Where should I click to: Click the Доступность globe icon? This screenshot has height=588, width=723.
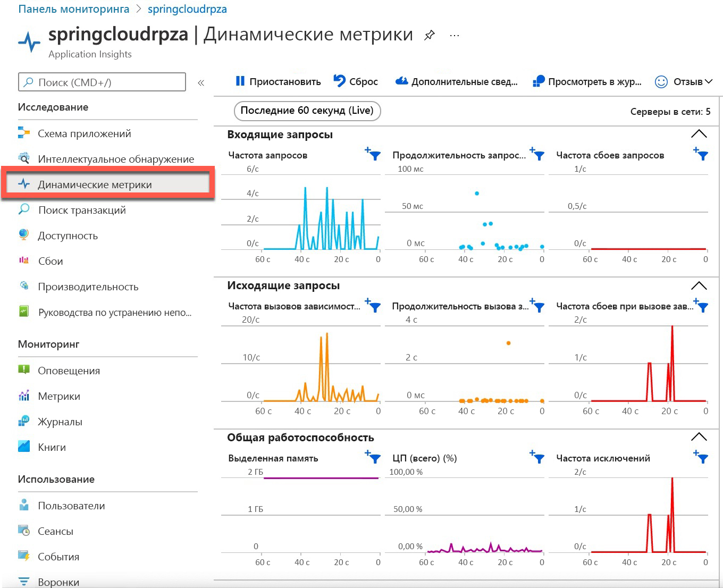[x=24, y=234]
